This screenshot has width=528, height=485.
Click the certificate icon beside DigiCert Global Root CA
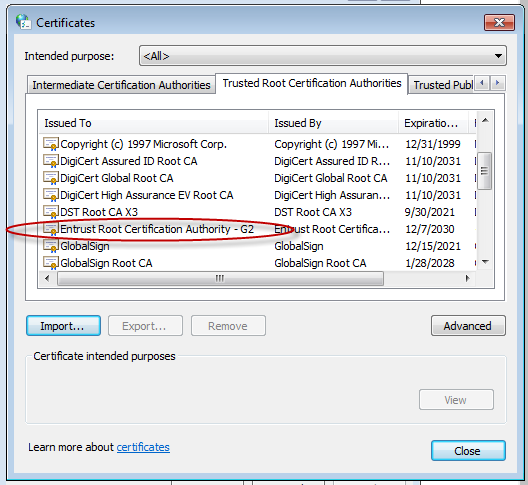click(51, 178)
